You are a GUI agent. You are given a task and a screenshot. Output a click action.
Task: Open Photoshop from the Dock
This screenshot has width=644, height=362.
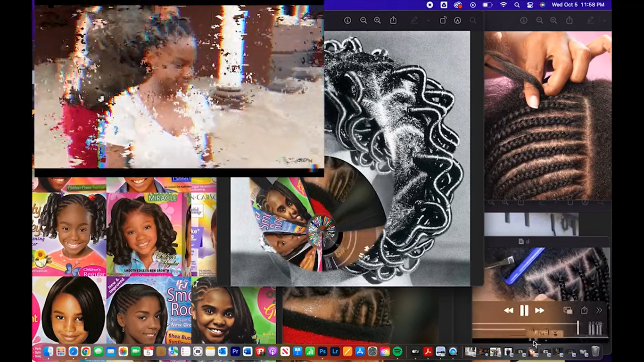click(x=323, y=352)
